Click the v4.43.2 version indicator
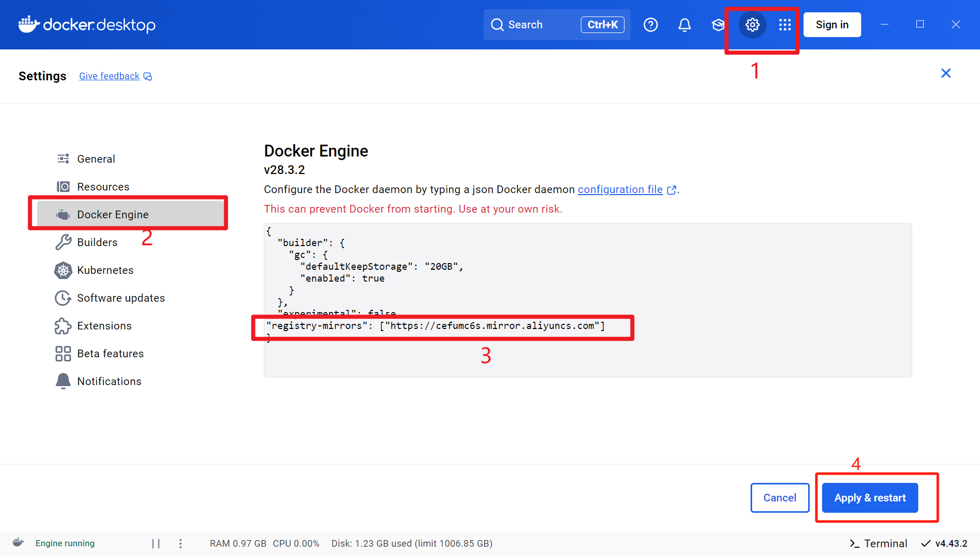Image resolution: width=980 pixels, height=556 pixels. point(944,543)
